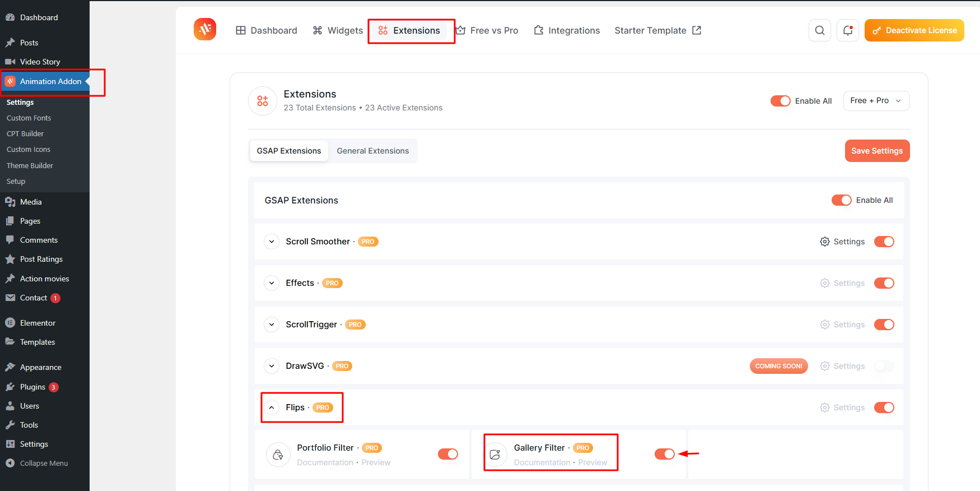Switch to GSAP Extensions tab
The image size is (980, 491).
pos(289,151)
